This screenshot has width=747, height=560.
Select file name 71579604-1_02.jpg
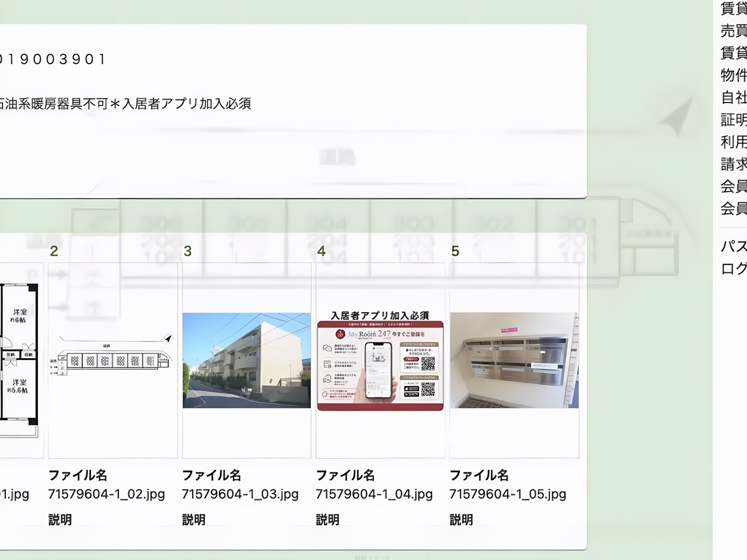[x=106, y=495]
